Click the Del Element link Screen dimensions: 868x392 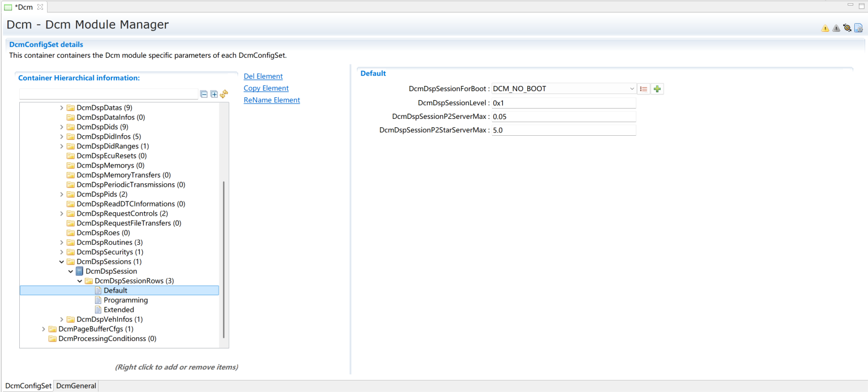pyautogui.click(x=263, y=76)
